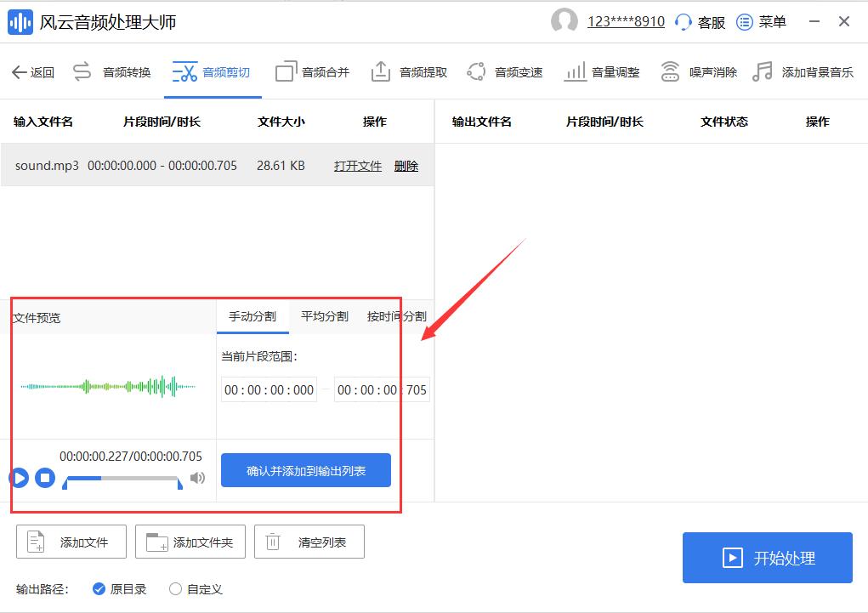868x613 pixels.
Task: Select 原目录 as output path
Action: click(x=99, y=588)
